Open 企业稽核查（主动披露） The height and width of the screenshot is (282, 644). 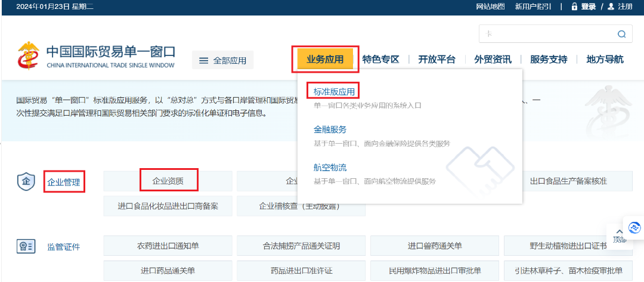[x=301, y=206]
